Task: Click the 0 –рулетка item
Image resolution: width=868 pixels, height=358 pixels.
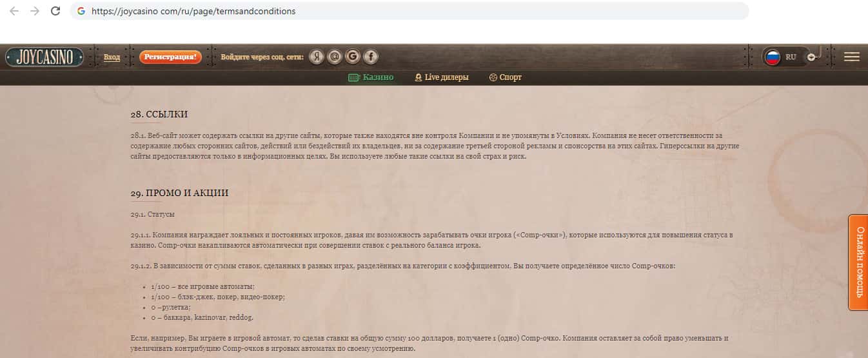Action: pos(171,307)
